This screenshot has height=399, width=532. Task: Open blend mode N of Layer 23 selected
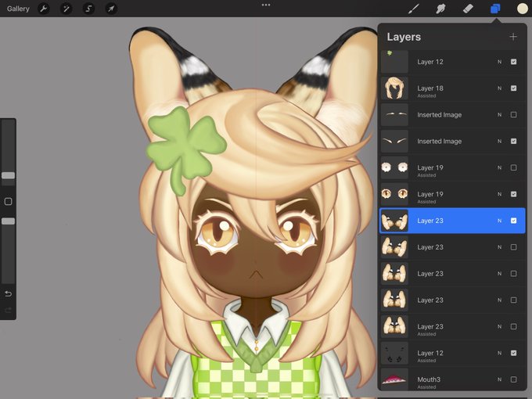pyautogui.click(x=499, y=221)
